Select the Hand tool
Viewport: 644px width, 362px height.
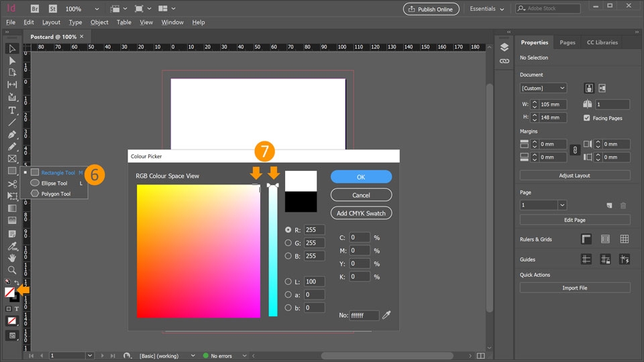(x=12, y=257)
